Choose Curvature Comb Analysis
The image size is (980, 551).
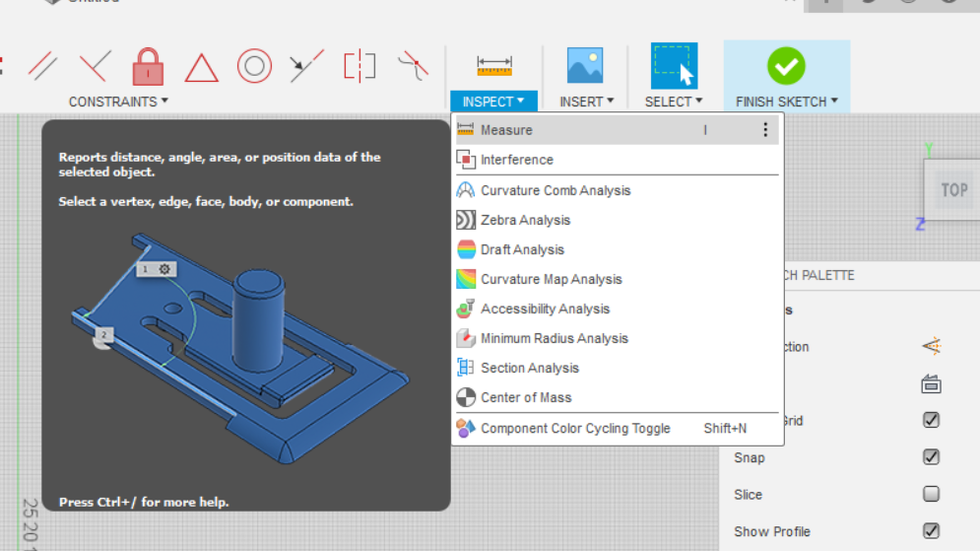coord(617,190)
